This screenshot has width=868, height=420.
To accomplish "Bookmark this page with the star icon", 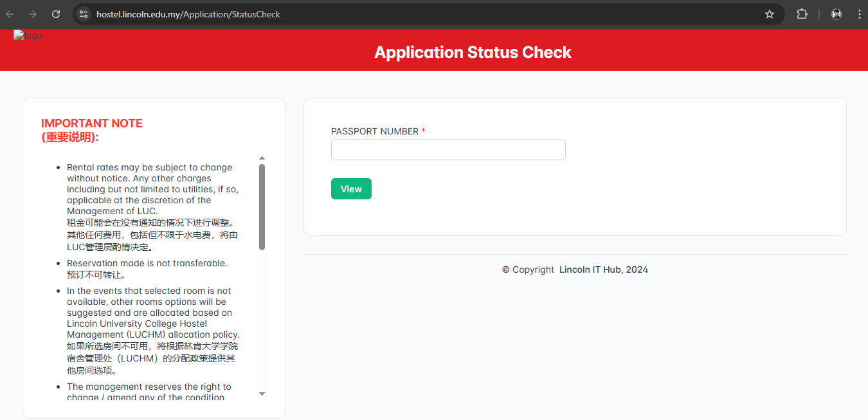I will [x=770, y=14].
